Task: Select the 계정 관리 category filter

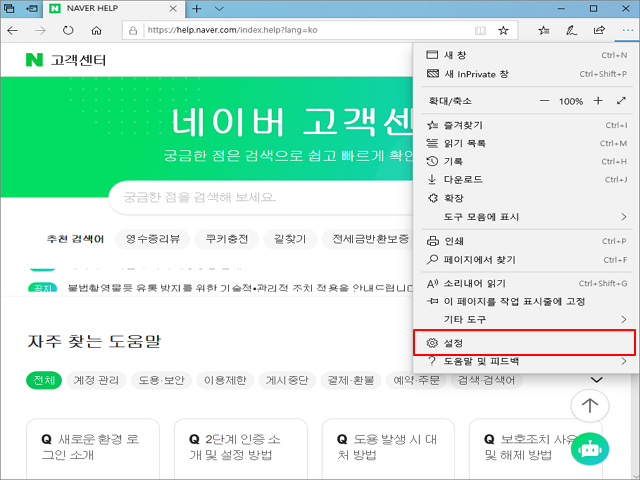Action: click(96, 380)
